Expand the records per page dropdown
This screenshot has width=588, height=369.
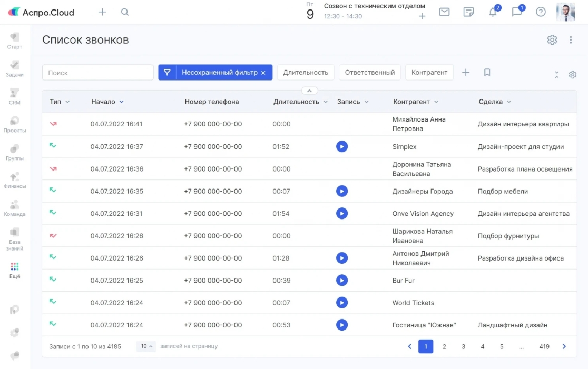(x=146, y=346)
